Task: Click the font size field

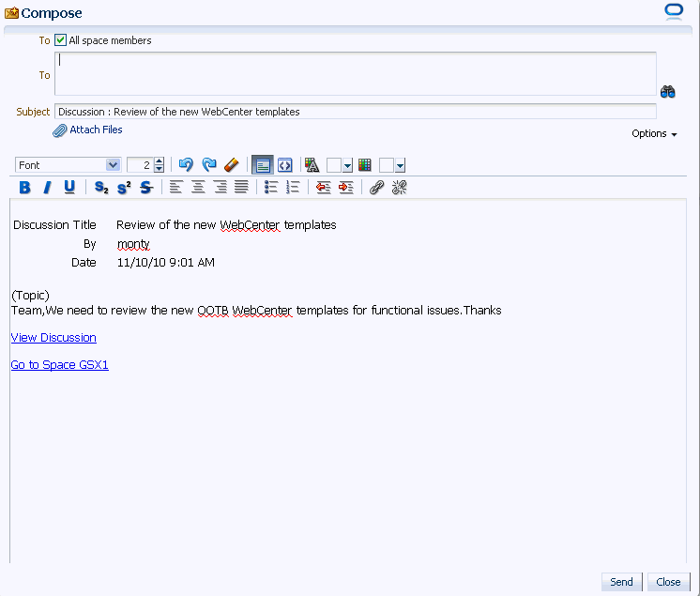Action: [140, 165]
